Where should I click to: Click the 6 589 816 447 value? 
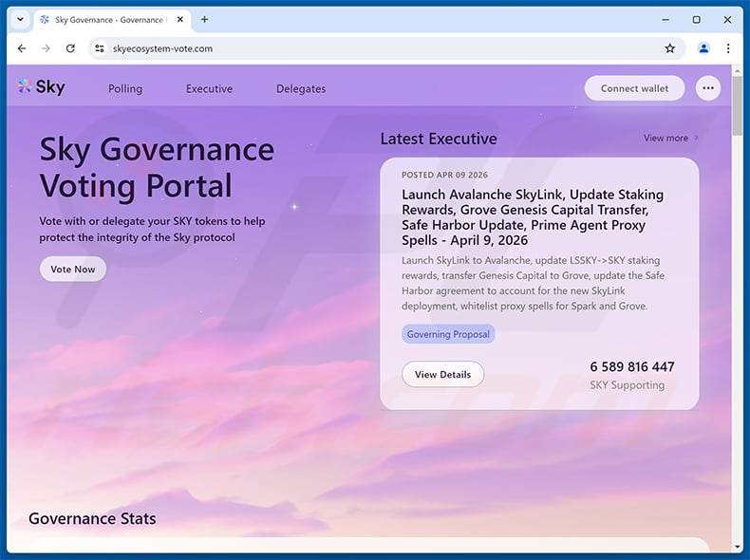632,366
